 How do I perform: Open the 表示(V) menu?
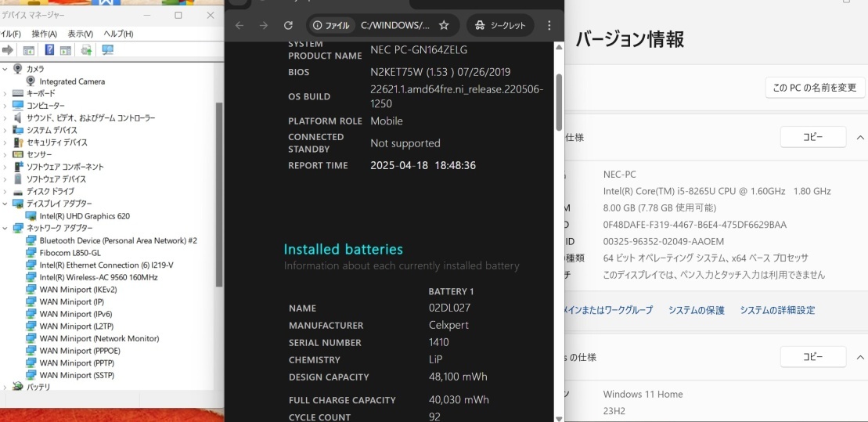[81, 34]
